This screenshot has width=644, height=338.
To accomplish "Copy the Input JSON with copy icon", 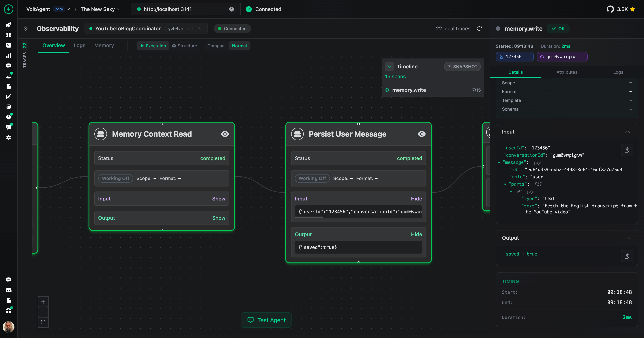I will 627,150.
